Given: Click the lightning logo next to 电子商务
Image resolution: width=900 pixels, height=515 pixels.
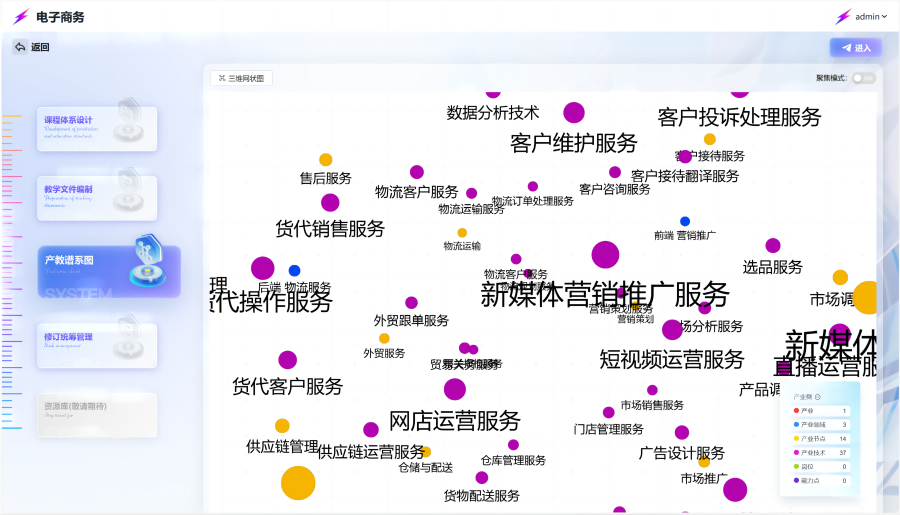Looking at the screenshot, I should [21, 17].
